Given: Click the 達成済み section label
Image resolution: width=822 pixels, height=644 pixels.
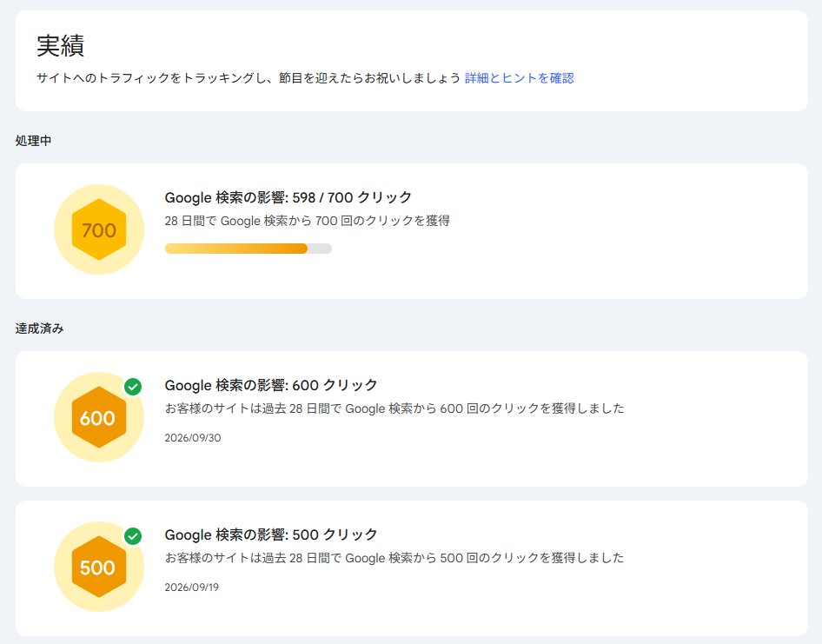Looking at the screenshot, I should (x=39, y=329).
